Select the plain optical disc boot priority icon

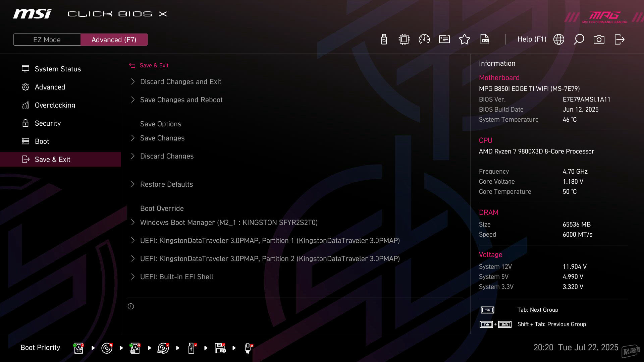[x=107, y=348]
